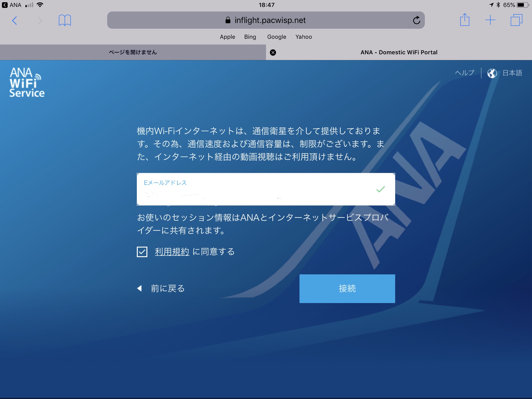Click the globe language icon
This screenshot has width=532, height=399.
pos(492,73)
